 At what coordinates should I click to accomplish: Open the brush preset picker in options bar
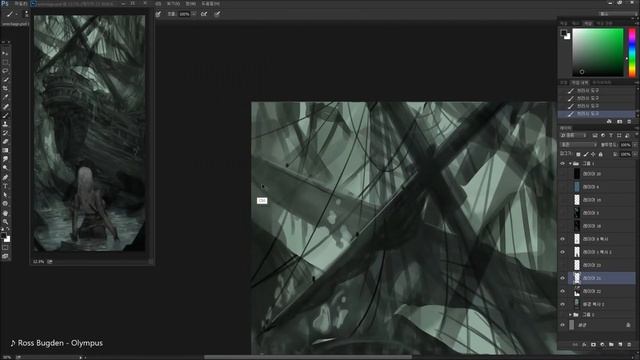click(x=26, y=14)
